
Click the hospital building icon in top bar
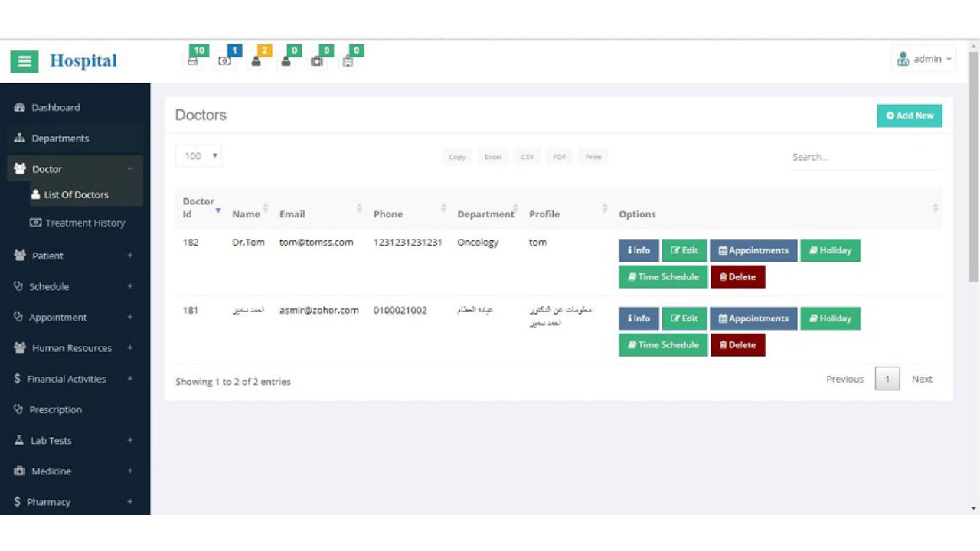click(x=348, y=61)
